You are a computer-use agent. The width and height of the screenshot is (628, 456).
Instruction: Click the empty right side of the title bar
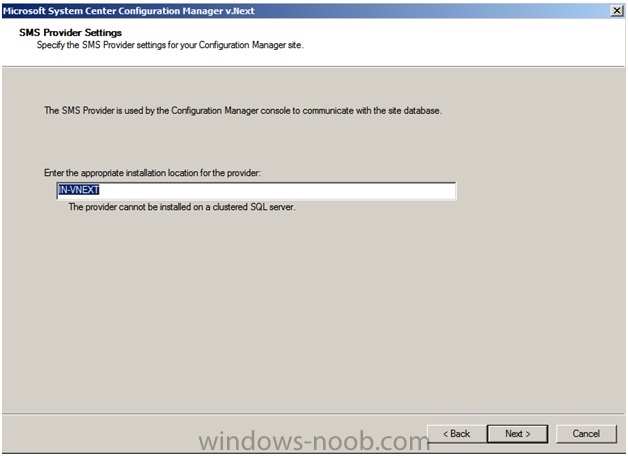point(433,11)
